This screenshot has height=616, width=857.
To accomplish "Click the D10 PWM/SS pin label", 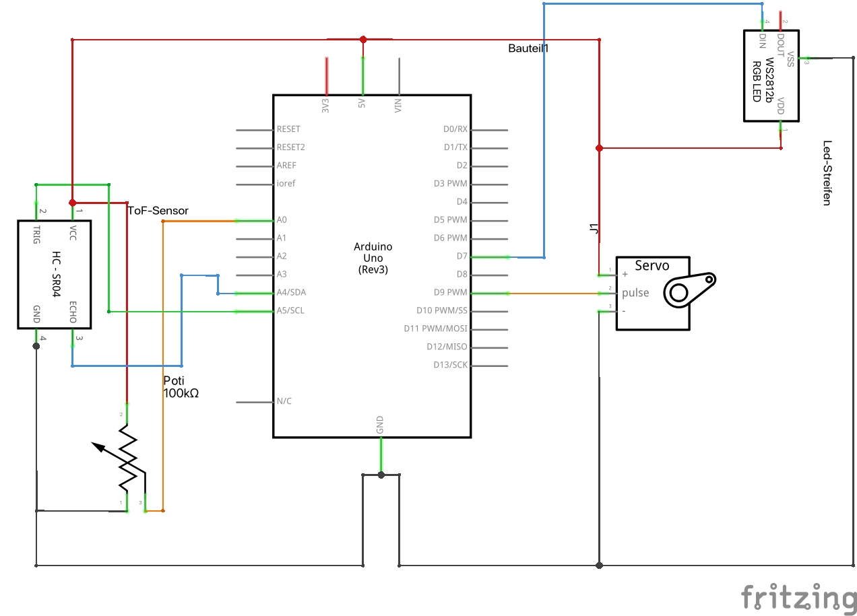I will click(x=442, y=310).
